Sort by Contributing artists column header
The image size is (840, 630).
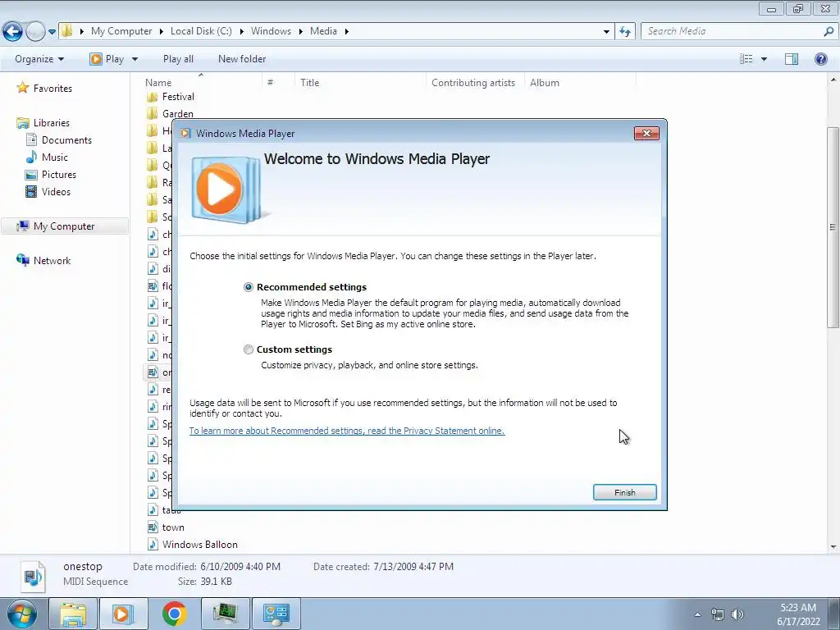coord(475,83)
